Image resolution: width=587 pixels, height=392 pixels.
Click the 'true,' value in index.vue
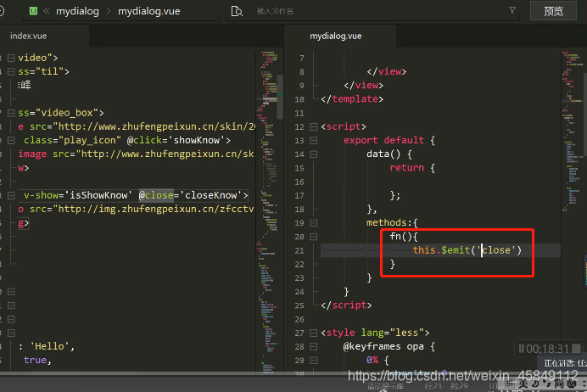(x=37, y=360)
